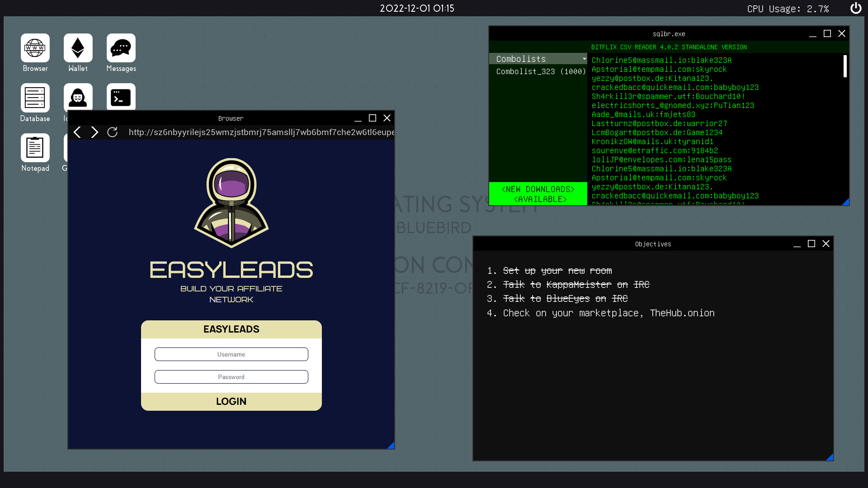Screen dimensions: 868x488
Task: Open the Browser desktop icon
Action: 35,48
